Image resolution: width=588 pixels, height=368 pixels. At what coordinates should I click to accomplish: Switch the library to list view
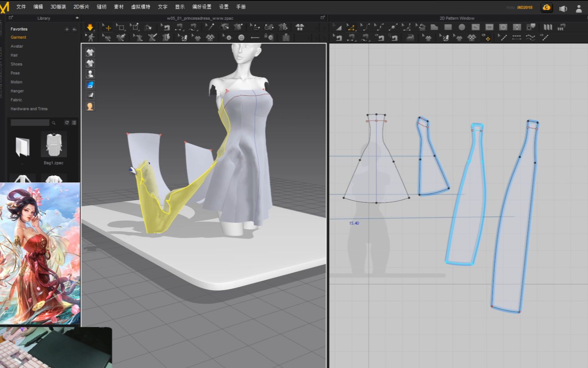(74, 122)
